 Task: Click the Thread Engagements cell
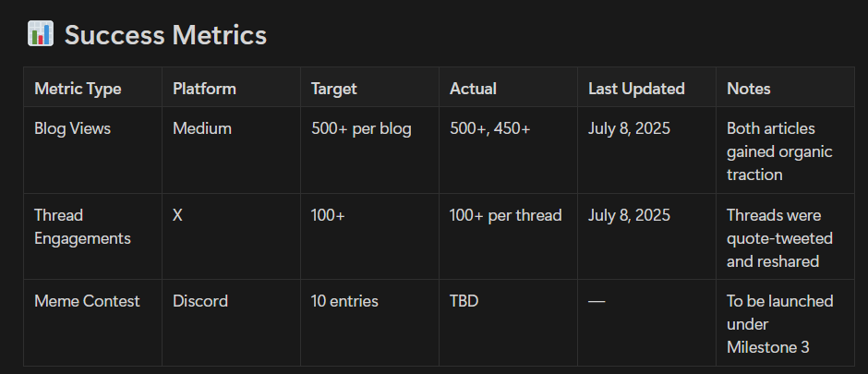[x=92, y=236]
